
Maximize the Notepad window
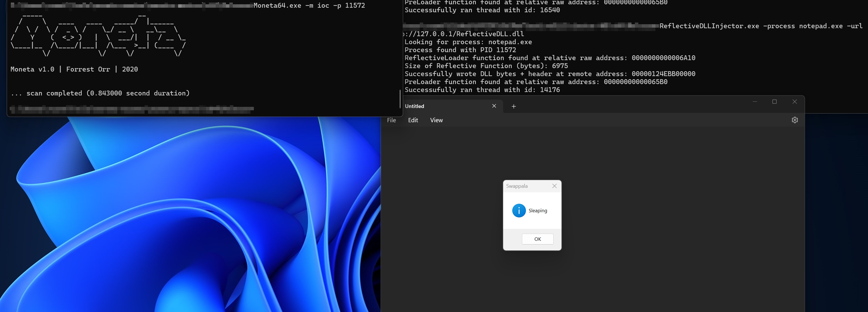(x=775, y=101)
